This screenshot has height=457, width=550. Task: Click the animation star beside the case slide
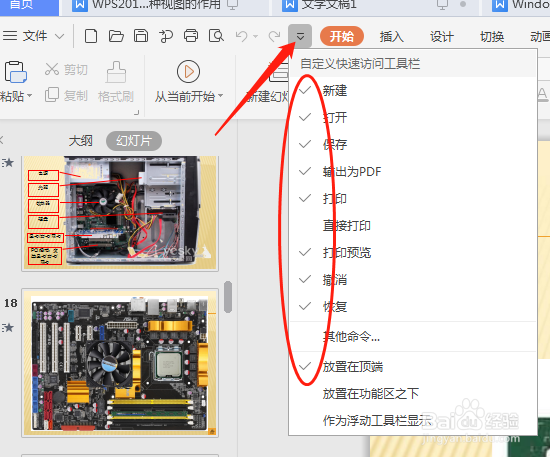coord(8,162)
